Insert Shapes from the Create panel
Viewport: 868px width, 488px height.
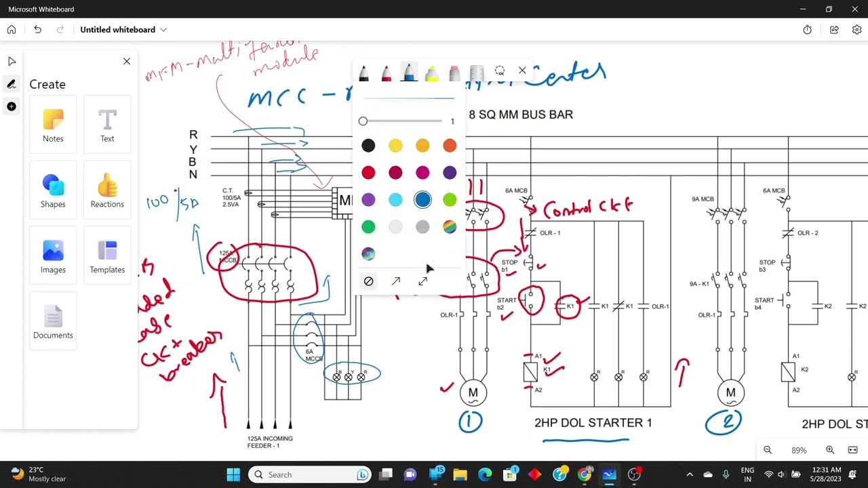[53, 190]
